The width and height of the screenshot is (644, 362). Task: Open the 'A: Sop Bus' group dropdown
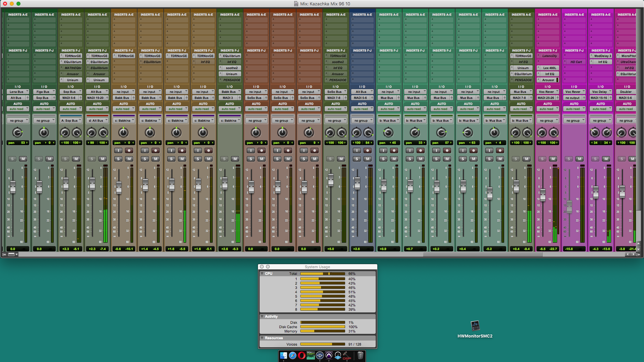pyautogui.click(x=71, y=121)
